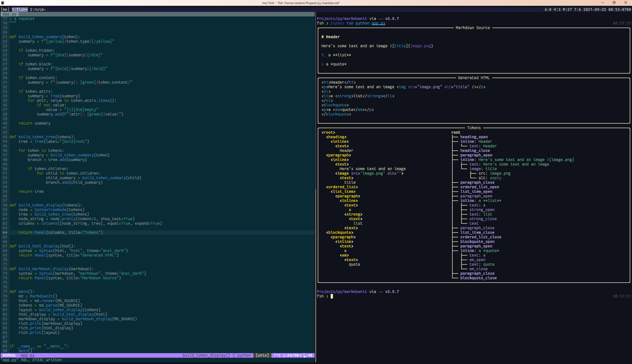Click the "app.py" 90L, 2133C written message
Screen dimensions: 632x364
pyautogui.click(x=31, y=360)
